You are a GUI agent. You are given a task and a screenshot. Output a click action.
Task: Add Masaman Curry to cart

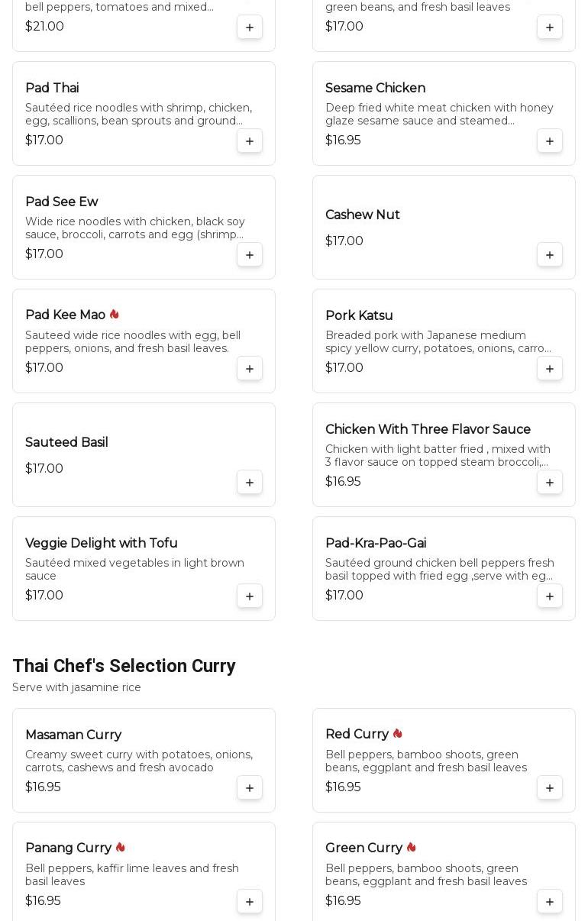[x=250, y=787]
